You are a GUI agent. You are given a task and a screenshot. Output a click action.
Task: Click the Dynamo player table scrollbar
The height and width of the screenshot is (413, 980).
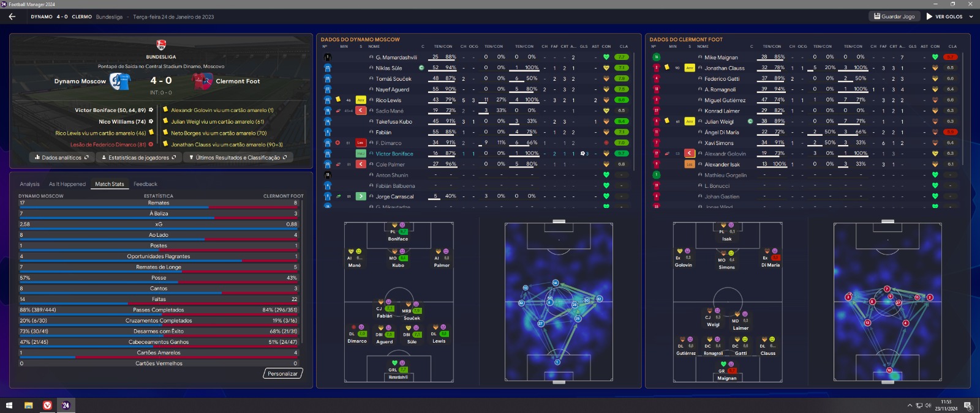633,110
